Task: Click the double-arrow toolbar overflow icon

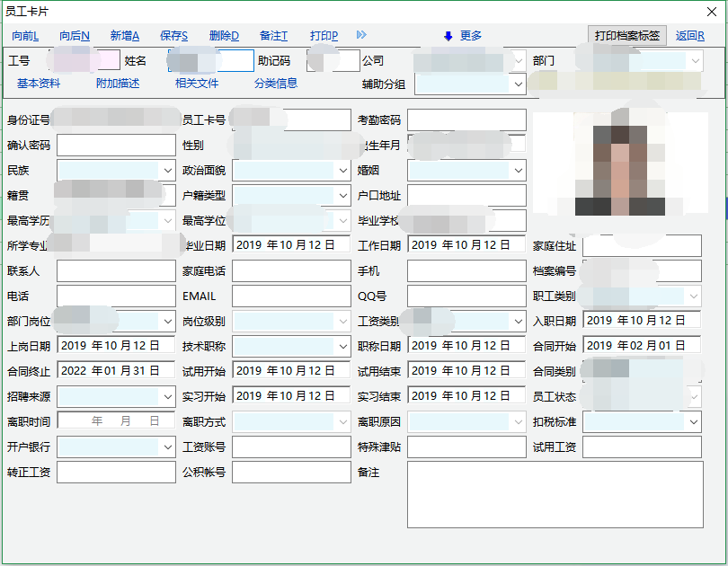Action: click(x=361, y=35)
